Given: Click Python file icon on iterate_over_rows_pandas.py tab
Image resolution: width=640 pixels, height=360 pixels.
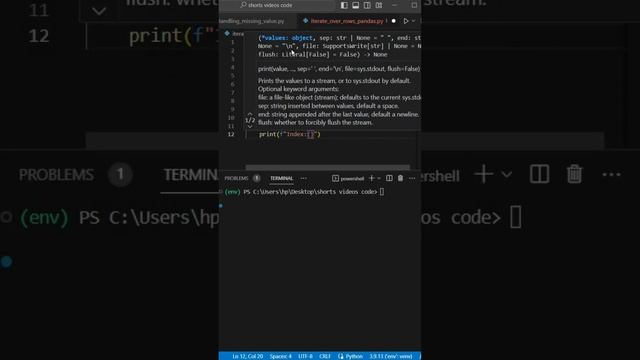Looking at the screenshot, I should pos(305,20).
